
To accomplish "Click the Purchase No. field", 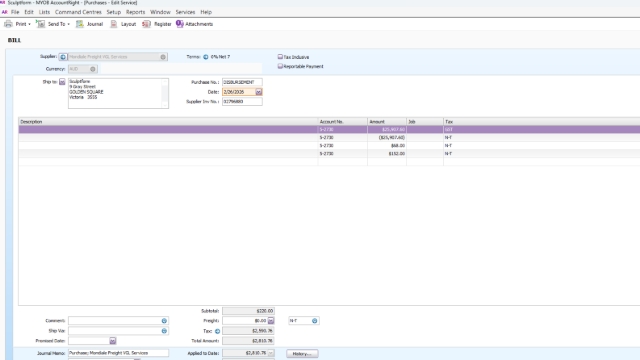I will [x=242, y=82].
